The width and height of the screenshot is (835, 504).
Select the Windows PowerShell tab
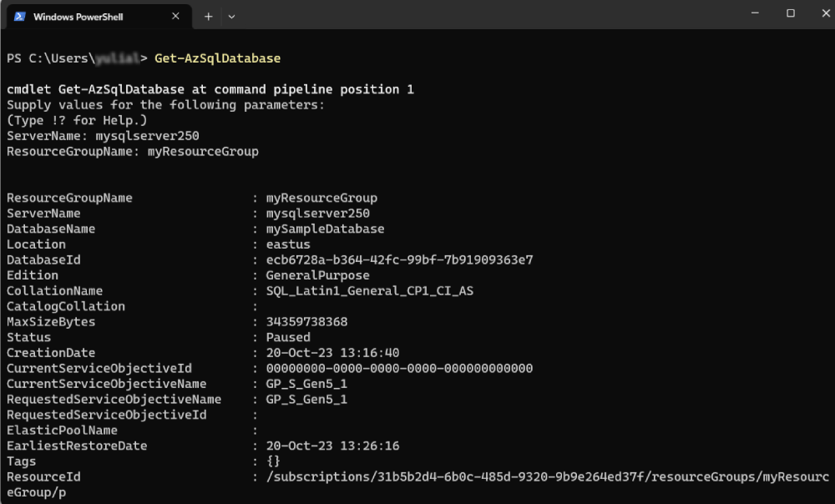(x=99, y=17)
